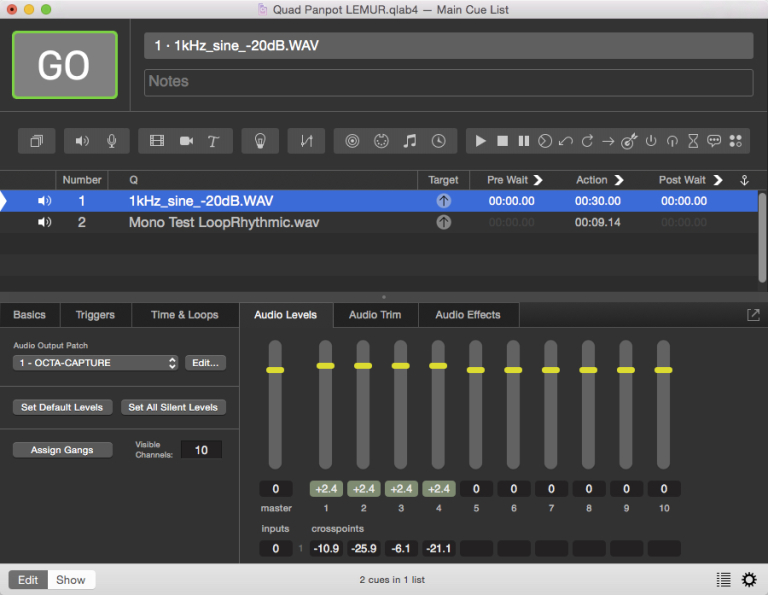768x595 pixels.
Task: Open the Audio Trim tab
Action: 376,315
